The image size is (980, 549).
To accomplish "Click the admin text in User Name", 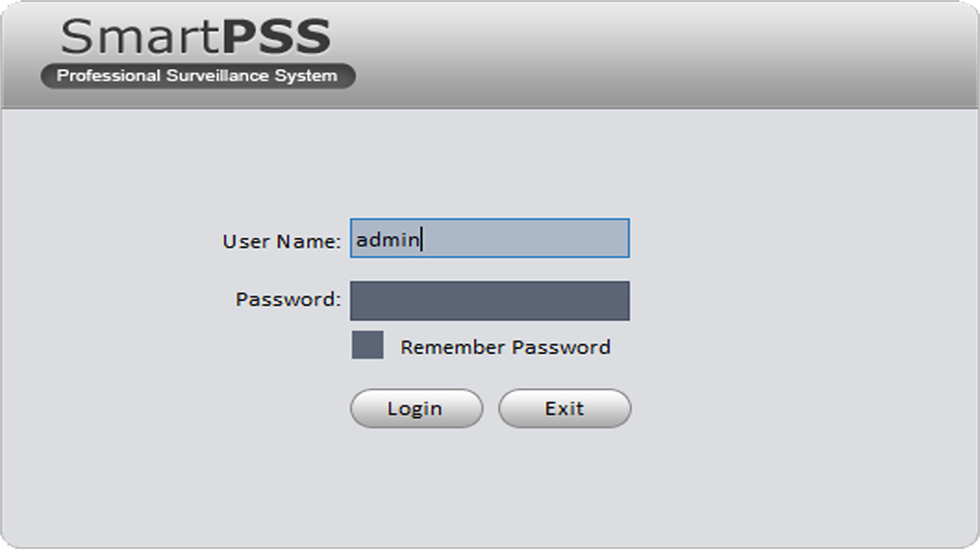I will coord(387,240).
